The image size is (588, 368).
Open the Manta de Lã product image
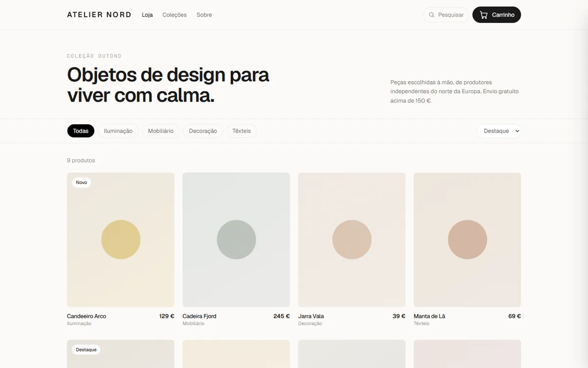click(x=467, y=240)
